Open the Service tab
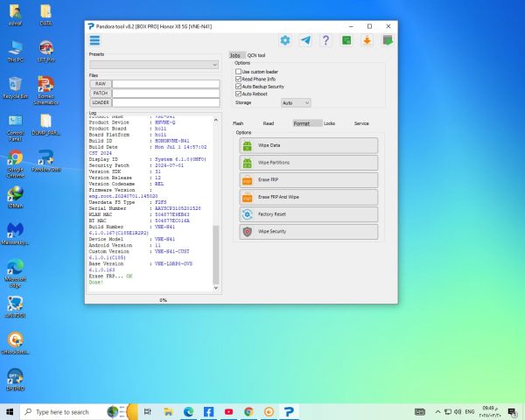 click(361, 123)
